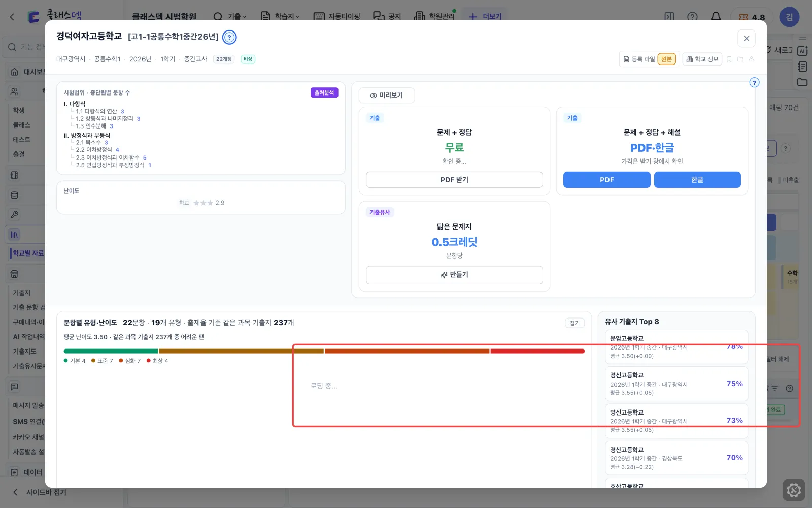This screenshot has width=812, height=508.
Task: Click the help icon beside the exam title
Action: coord(229,37)
